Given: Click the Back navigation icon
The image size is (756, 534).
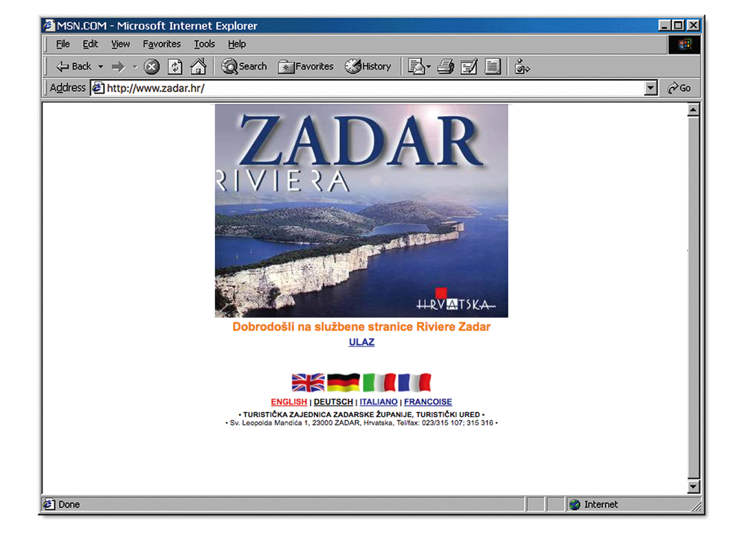Looking at the screenshot, I should coord(61,66).
